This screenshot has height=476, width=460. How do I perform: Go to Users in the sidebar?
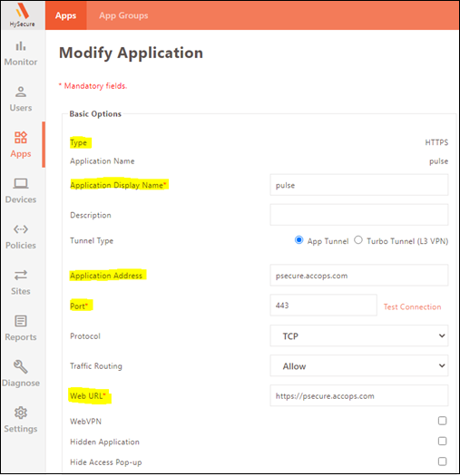point(21,92)
